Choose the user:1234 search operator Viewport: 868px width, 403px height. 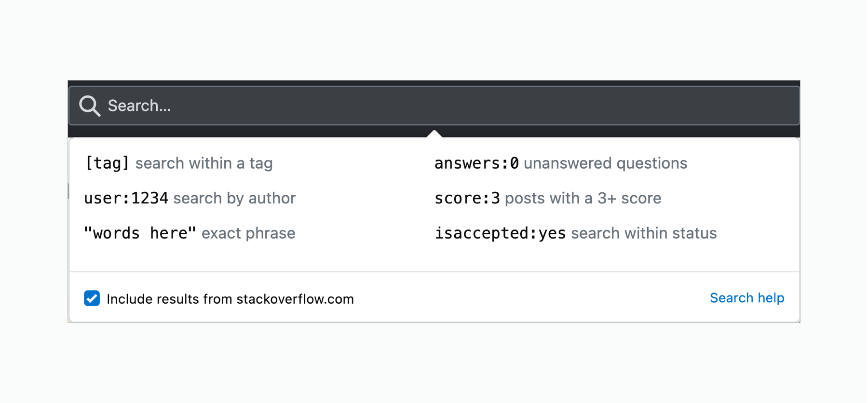pos(126,198)
